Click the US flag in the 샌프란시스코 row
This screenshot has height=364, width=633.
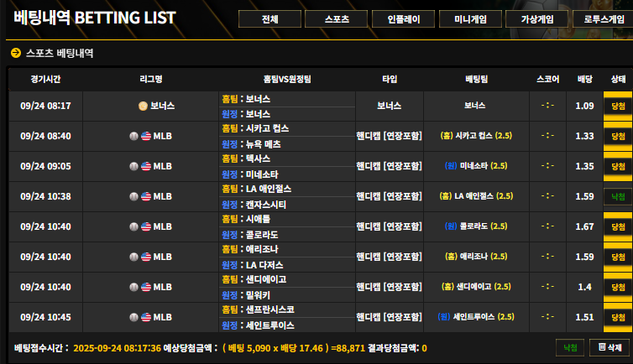[146, 317]
